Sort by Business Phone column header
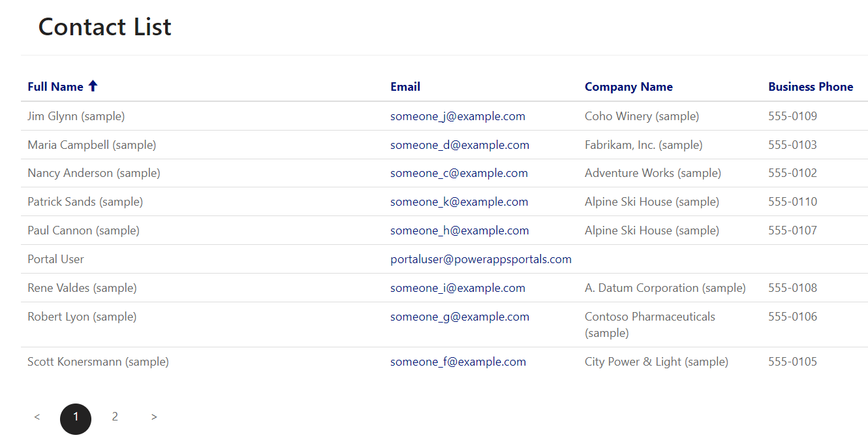 point(811,87)
